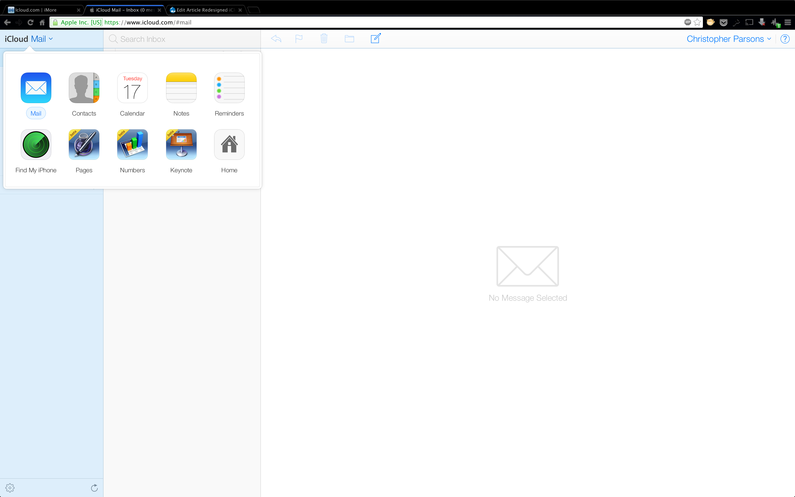Click the trash delete icon in toolbar
This screenshot has height=497, width=795.
coord(324,39)
